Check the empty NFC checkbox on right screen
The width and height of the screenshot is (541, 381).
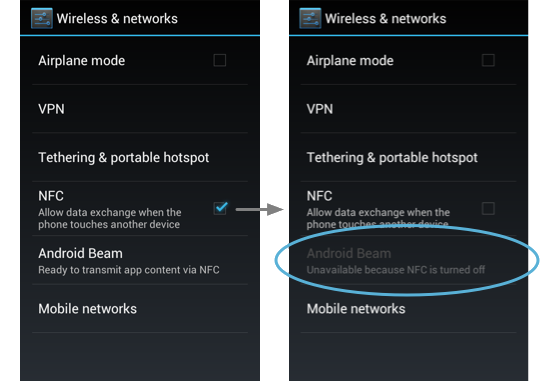tap(488, 208)
